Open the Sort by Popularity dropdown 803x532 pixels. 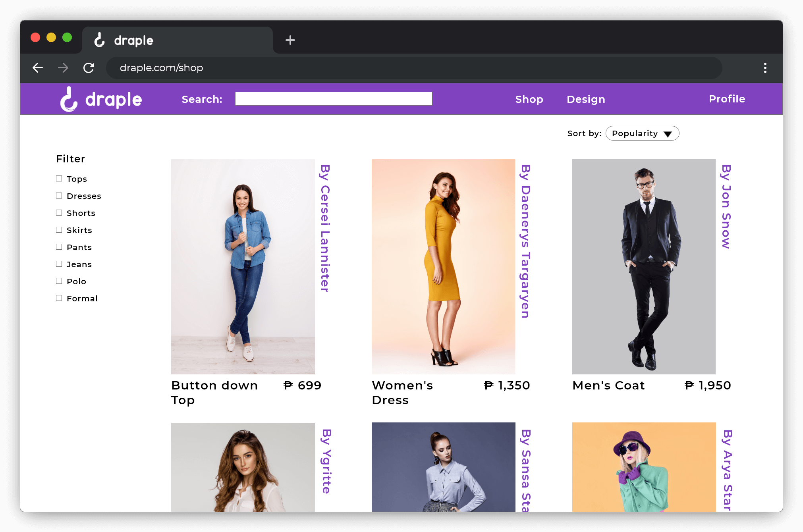642,133
